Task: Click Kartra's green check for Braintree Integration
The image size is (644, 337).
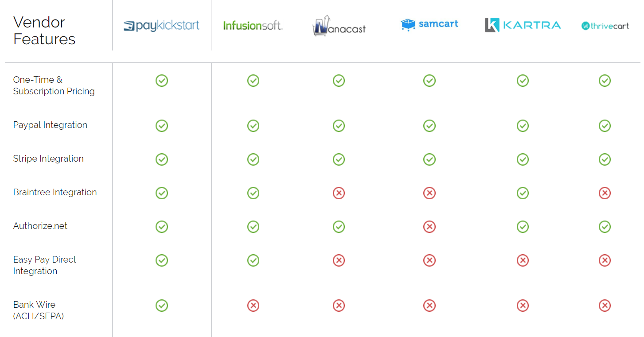Action: coord(523,193)
